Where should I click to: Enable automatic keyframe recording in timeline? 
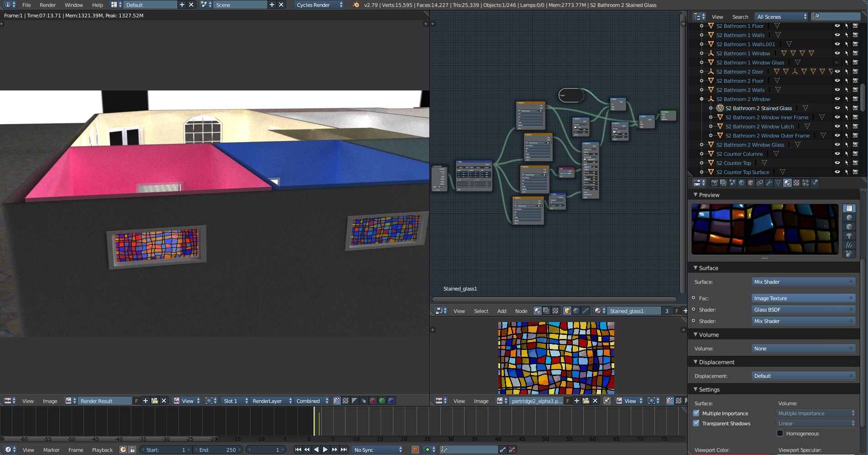(415, 450)
